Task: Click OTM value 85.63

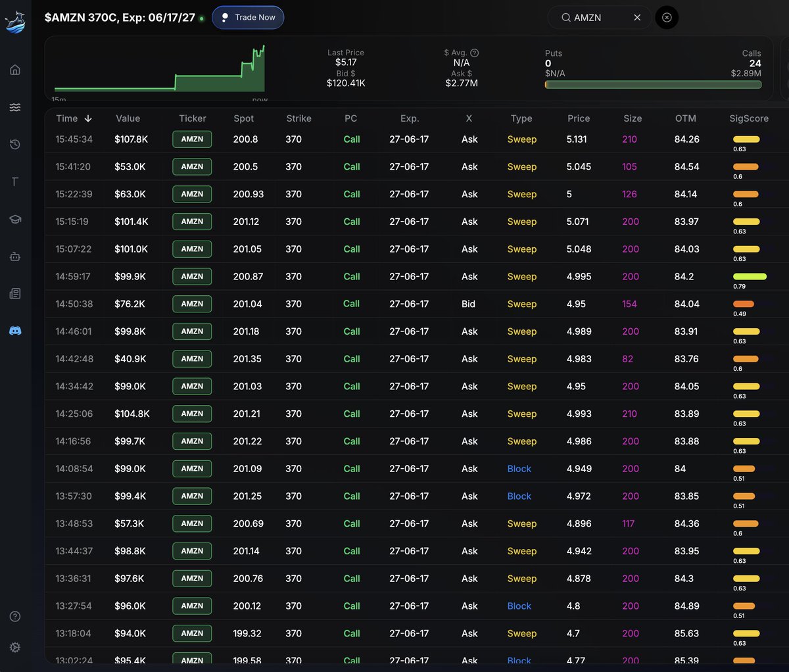Action: [x=686, y=633]
